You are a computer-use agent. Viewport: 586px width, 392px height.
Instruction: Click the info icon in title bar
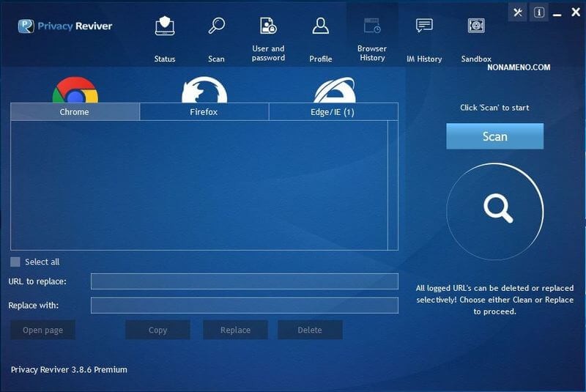pyautogui.click(x=538, y=12)
